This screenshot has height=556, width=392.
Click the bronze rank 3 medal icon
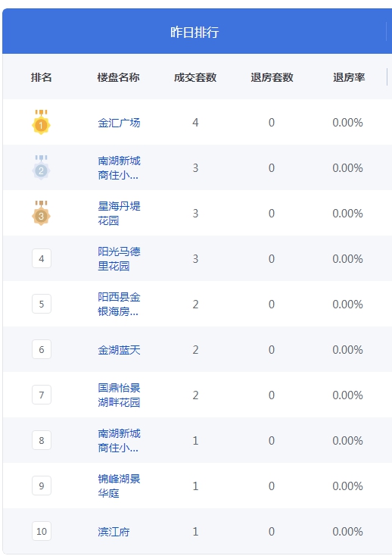point(41,213)
